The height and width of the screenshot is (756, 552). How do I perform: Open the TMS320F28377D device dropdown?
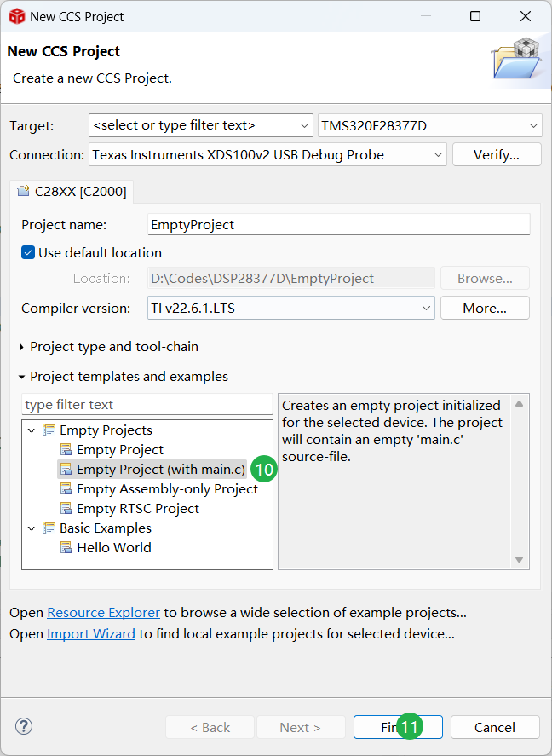[x=533, y=126]
